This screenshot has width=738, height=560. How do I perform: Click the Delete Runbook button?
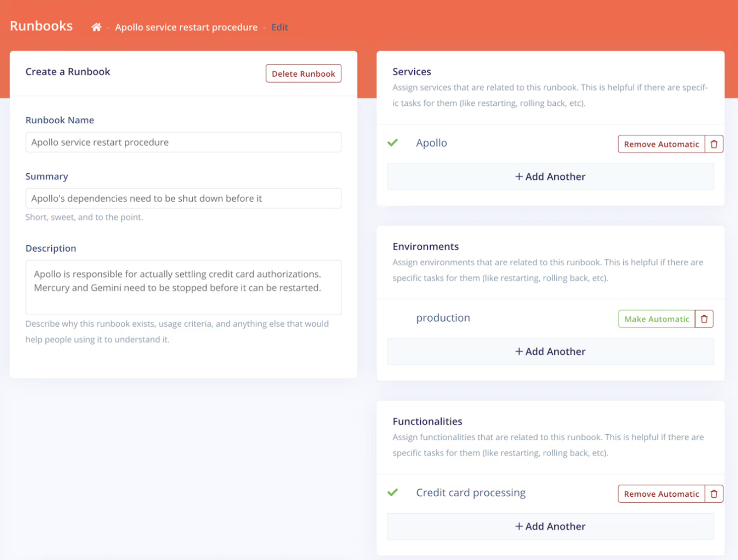[303, 73]
